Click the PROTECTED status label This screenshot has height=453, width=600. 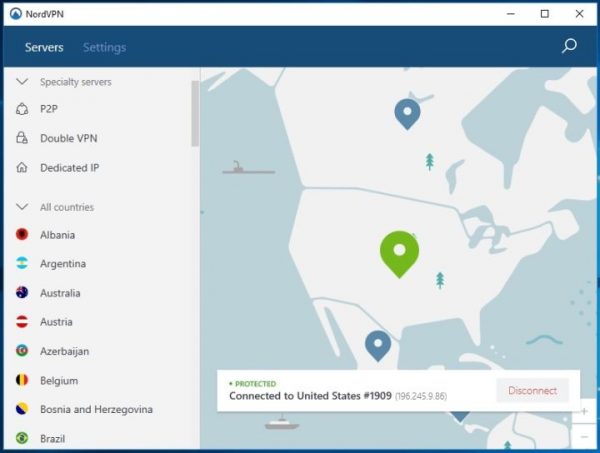click(255, 384)
